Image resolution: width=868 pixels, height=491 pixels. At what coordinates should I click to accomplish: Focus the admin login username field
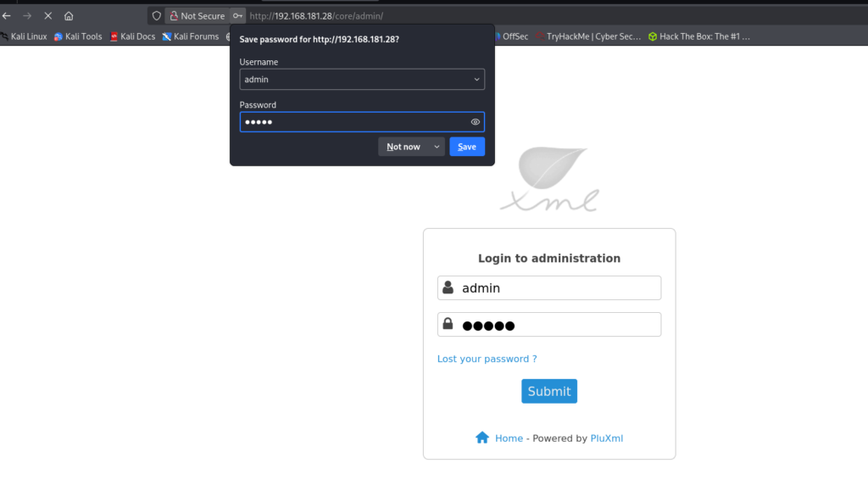coord(558,288)
